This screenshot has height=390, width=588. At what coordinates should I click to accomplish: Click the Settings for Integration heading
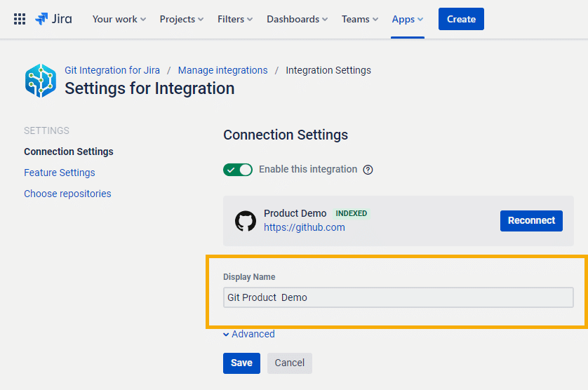click(149, 88)
